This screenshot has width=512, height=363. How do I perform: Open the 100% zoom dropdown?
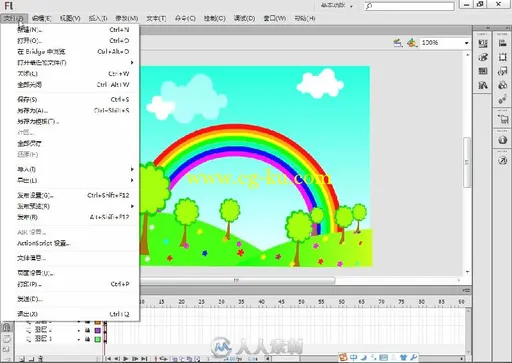click(466, 43)
